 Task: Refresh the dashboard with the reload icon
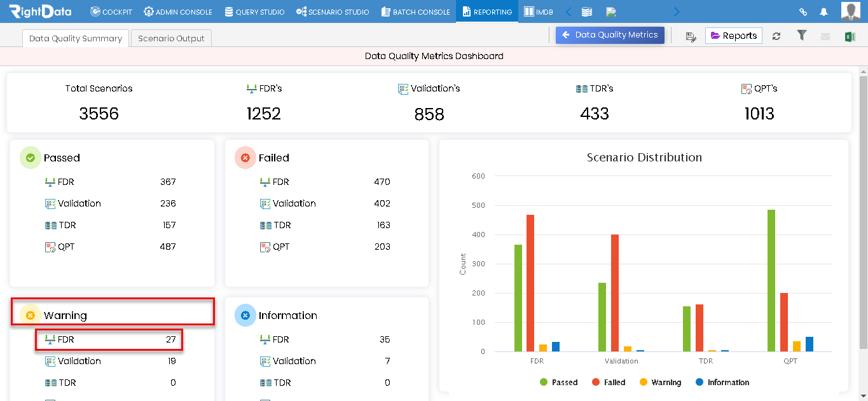click(776, 36)
